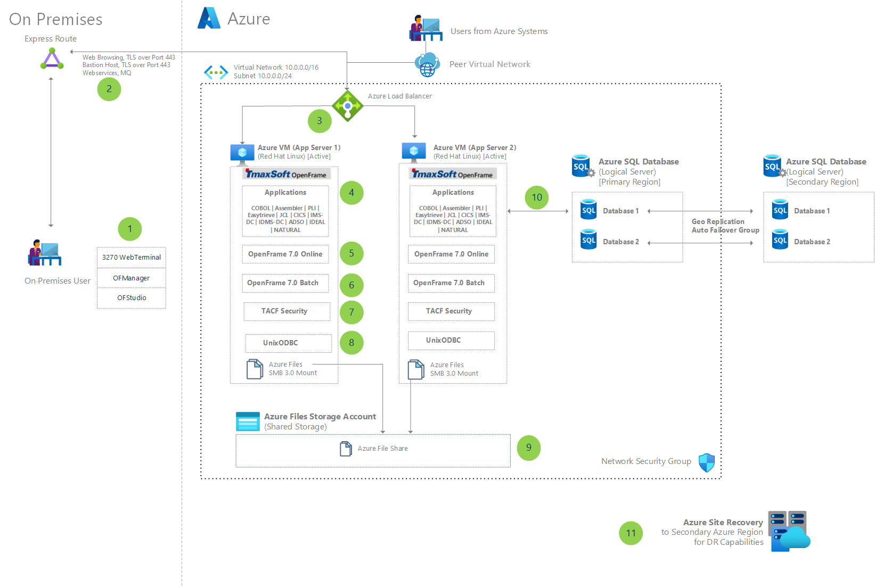Screen dimensions: 875x588
Task: Select the green circle numbered 9
Action: coord(529,448)
